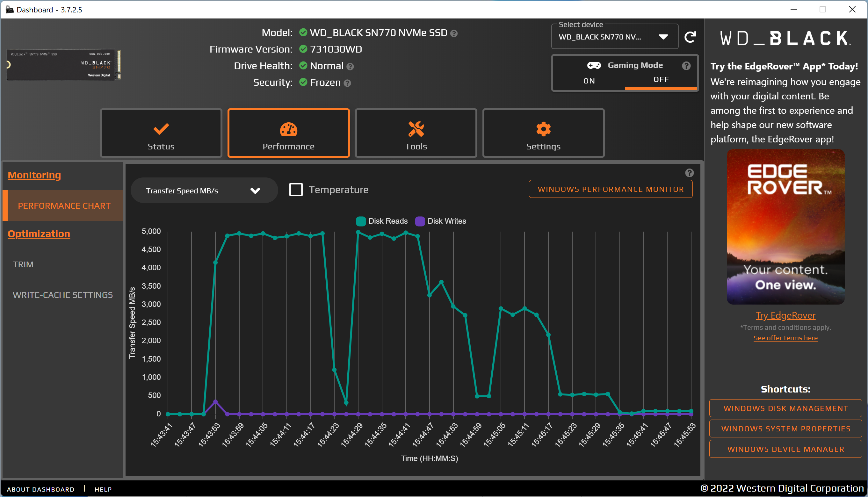Click Dashboard app icon in title bar
This screenshot has width=868, height=497.
(x=10, y=9)
